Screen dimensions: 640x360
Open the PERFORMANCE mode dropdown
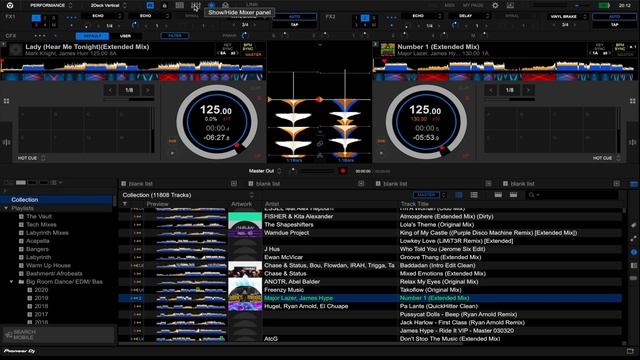[51, 5]
